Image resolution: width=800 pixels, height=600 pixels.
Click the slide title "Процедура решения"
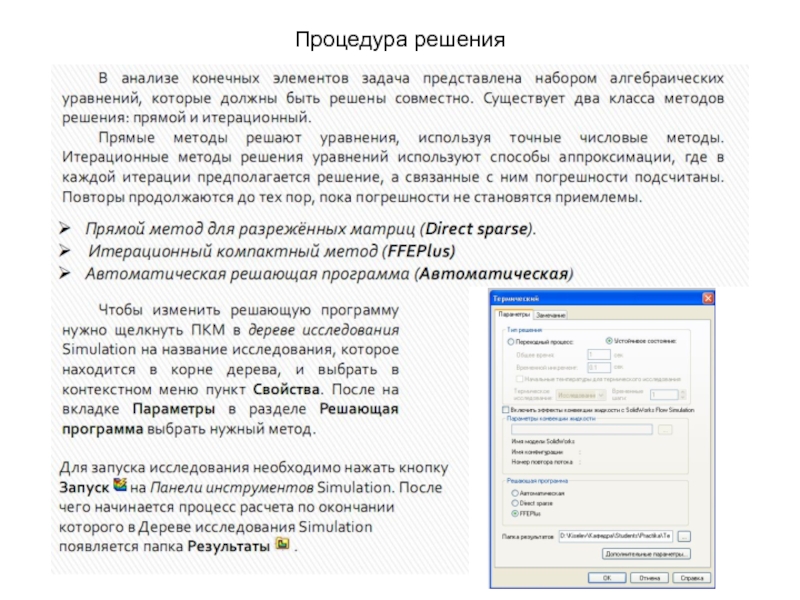[x=400, y=39]
